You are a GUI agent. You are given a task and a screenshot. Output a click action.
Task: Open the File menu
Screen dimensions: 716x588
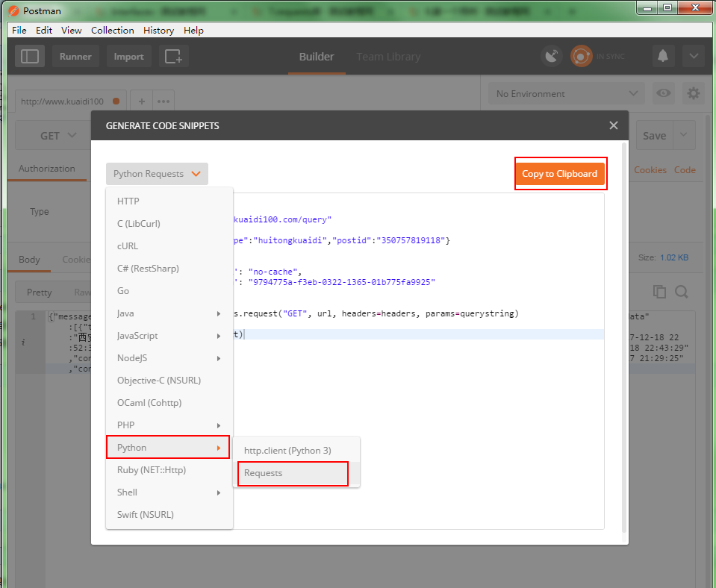coord(19,30)
